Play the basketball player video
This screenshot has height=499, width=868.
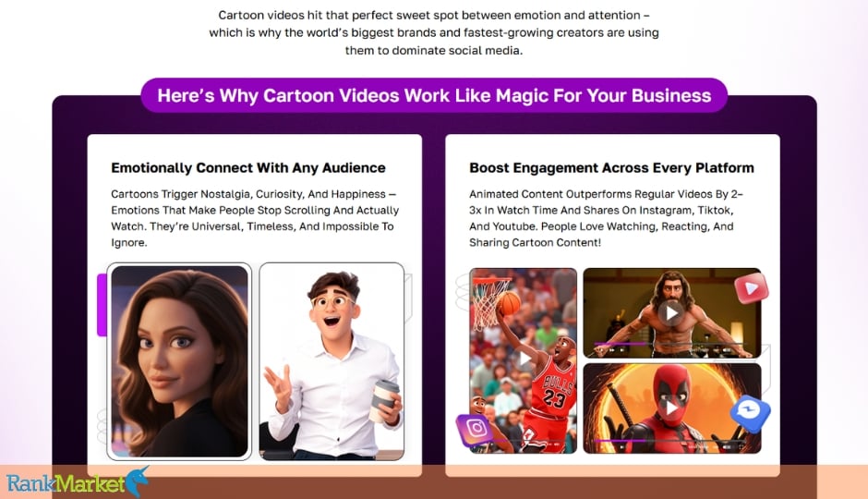[x=524, y=359]
